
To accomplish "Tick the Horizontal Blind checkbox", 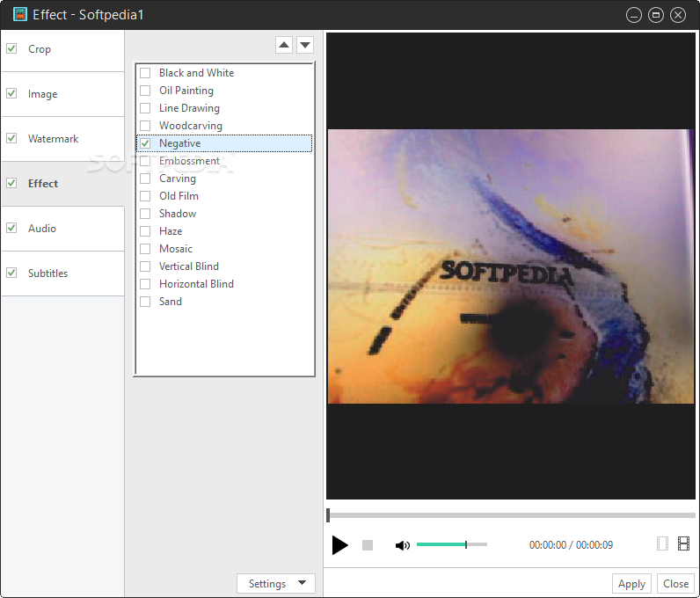I will click(x=145, y=284).
